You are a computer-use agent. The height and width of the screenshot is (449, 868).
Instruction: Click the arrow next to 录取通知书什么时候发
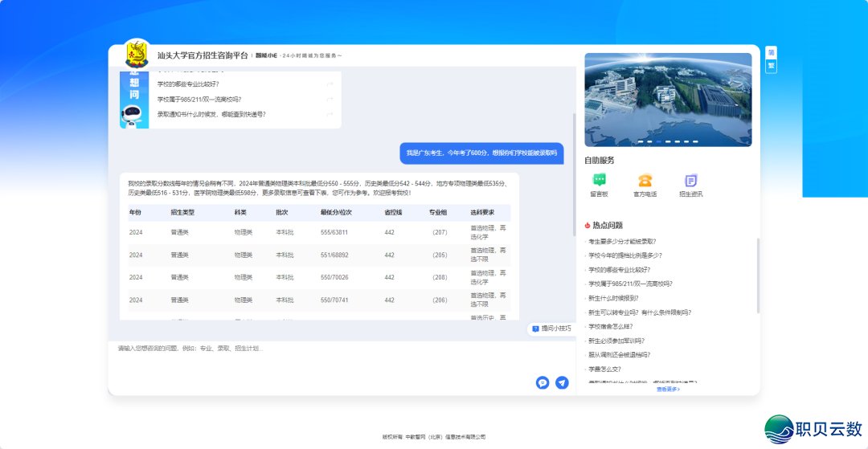(330, 115)
